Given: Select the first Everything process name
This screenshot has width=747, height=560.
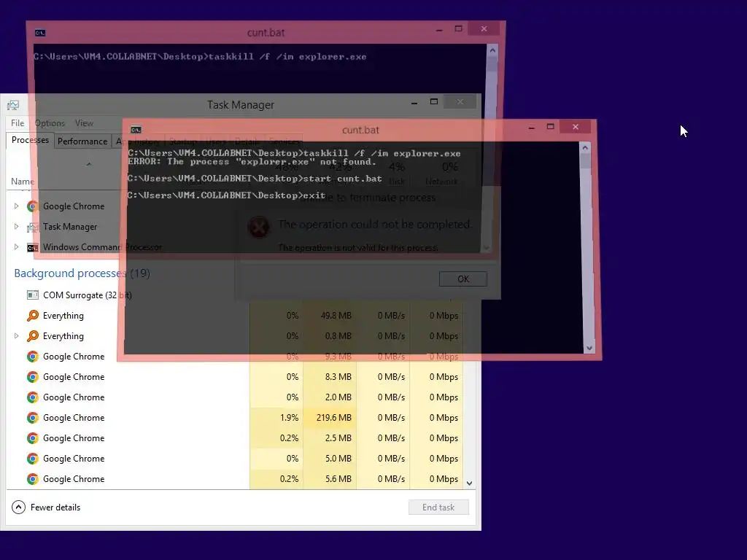Looking at the screenshot, I should tap(63, 316).
